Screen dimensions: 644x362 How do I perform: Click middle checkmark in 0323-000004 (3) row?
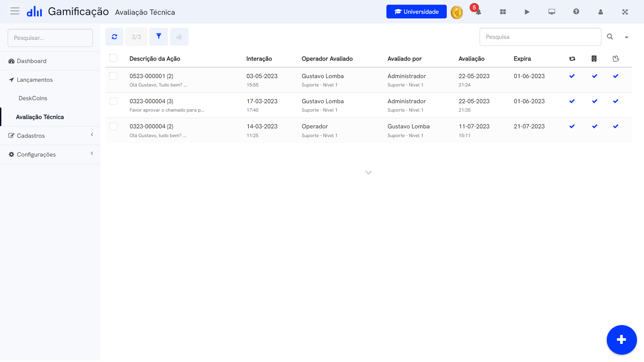(595, 101)
